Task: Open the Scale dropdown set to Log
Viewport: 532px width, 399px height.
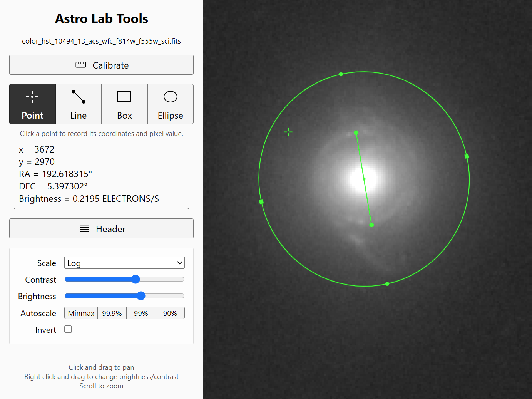Action: click(x=124, y=263)
